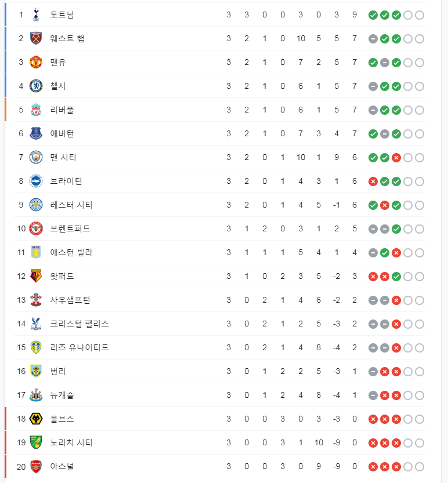Image resolution: width=448 pixels, height=483 pixels.
Task: Open the 맨 시티 team link
Action: click(x=63, y=157)
